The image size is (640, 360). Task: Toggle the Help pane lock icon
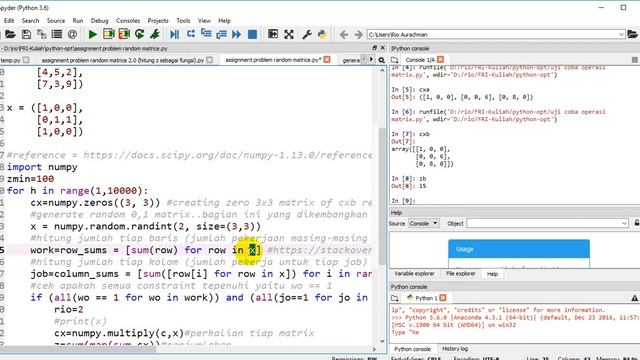[x=637, y=223]
